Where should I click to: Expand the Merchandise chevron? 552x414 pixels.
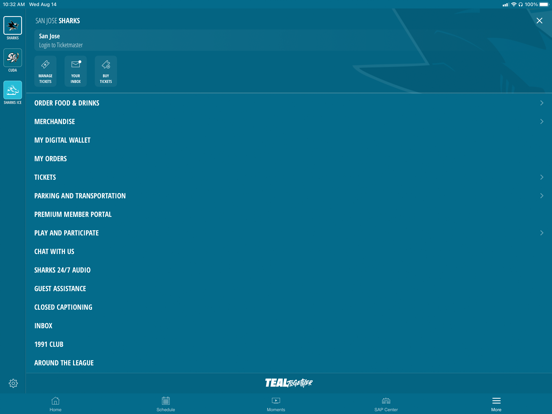coord(541,121)
